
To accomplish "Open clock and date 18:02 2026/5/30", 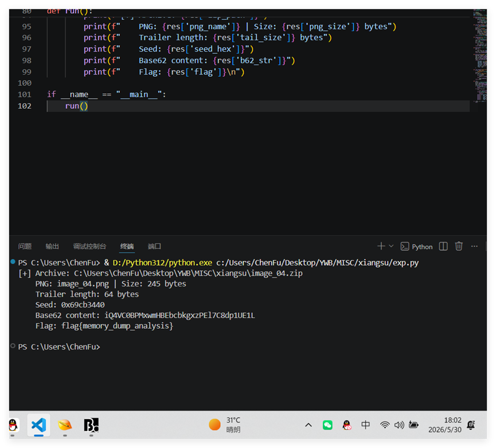I will [445, 425].
